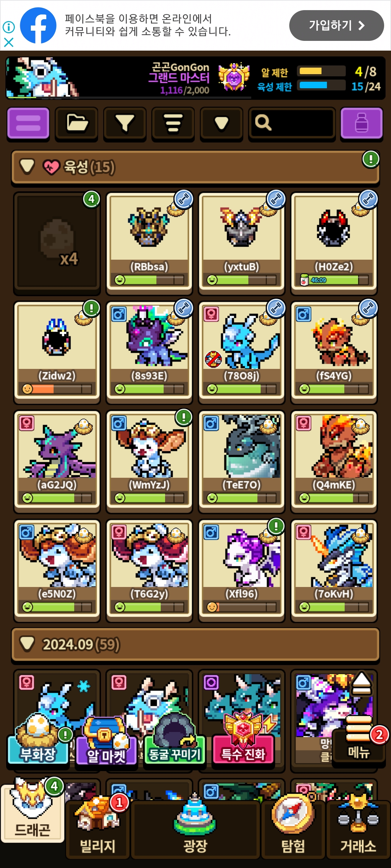Collapse the 2024.09 (59) section
Image resolution: width=391 pixels, height=868 pixels.
coord(27,644)
